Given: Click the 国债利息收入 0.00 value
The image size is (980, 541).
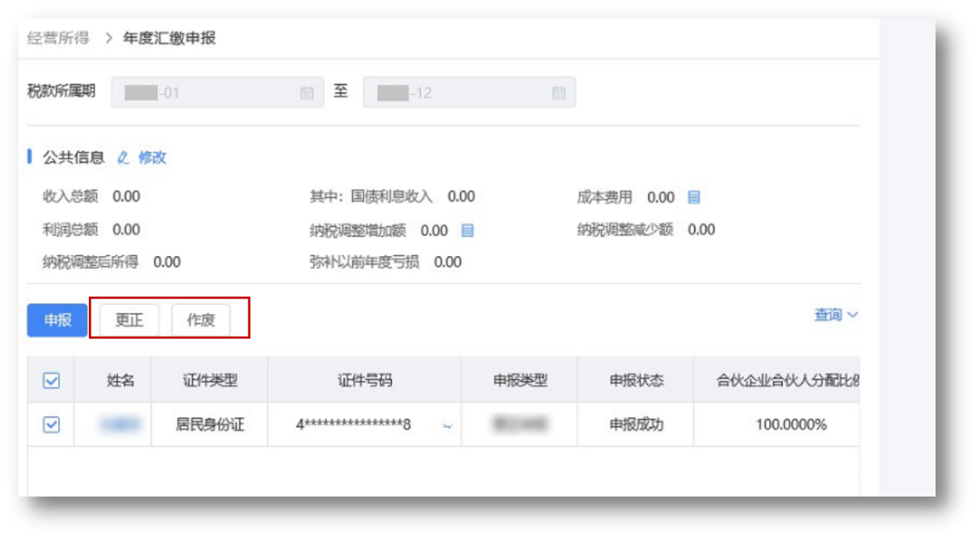Looking at the screenshot, I should tap(461, 197).
